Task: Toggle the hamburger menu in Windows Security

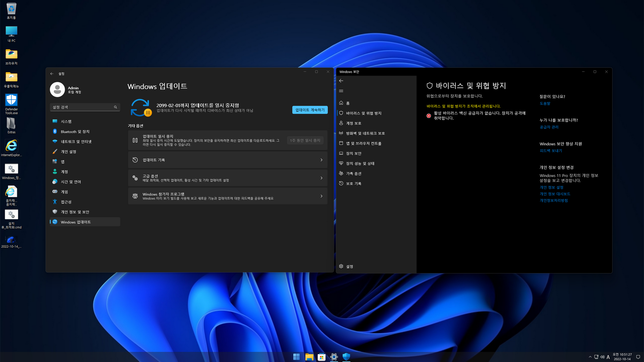Action: pyautogui.click(x=341, y=91)
